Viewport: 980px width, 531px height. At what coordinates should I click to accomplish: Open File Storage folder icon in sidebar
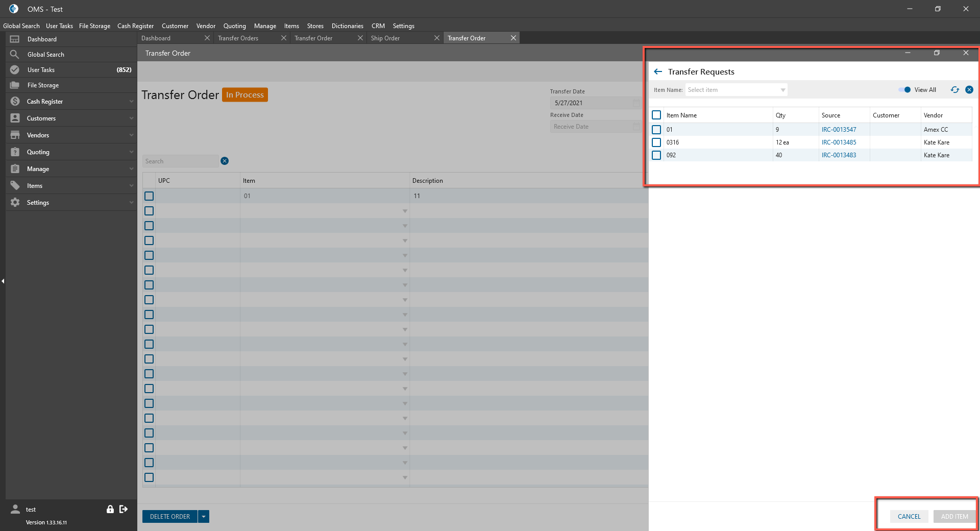[15, 85]
